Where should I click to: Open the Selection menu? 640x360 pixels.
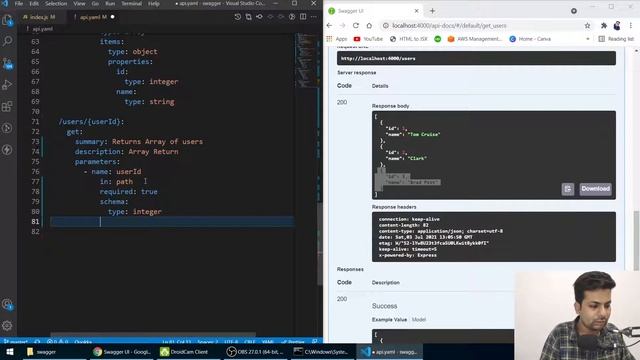pyautogui.click(x=56, y=4)
